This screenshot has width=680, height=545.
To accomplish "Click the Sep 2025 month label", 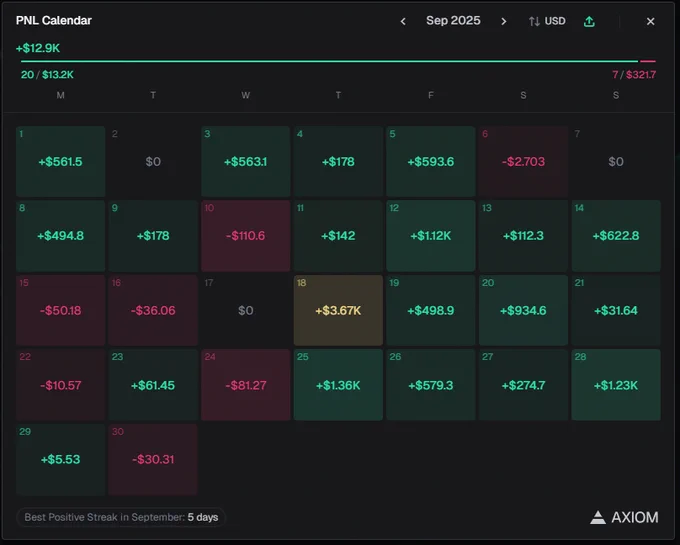I will (453, 20).
